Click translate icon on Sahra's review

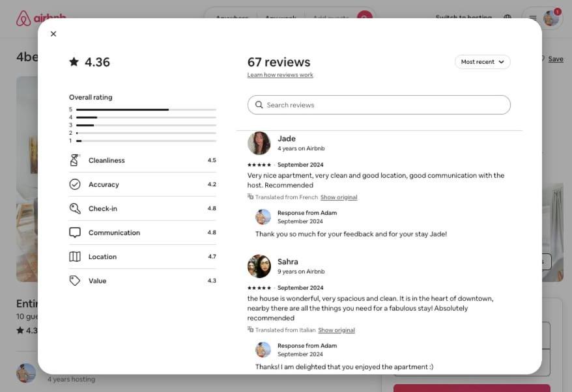point(250,329)
